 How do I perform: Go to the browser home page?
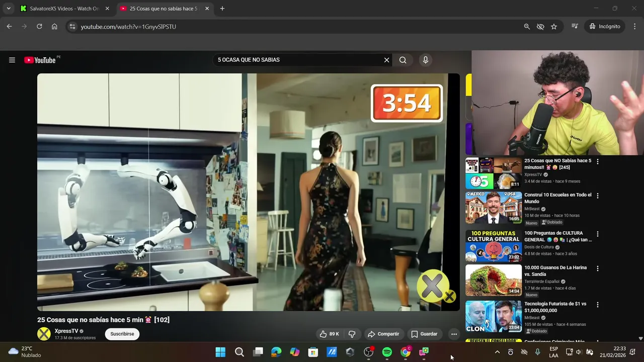(54, 27)
